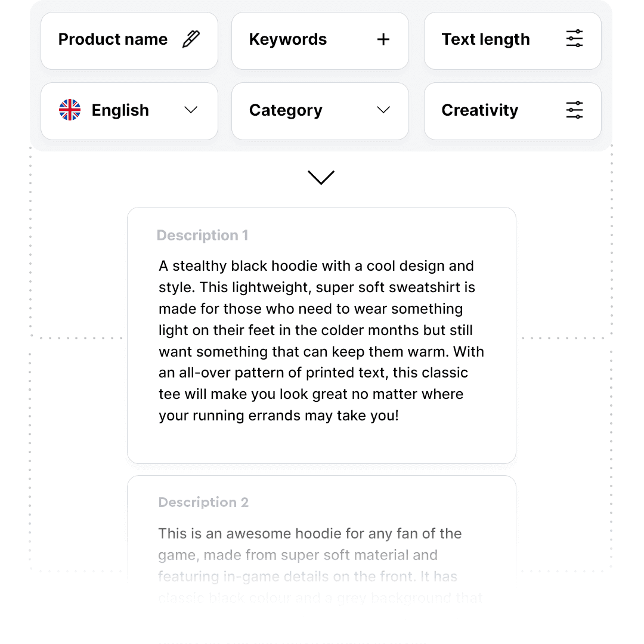
Task: Click the Category chevron arrow
Action: (383, 110)
